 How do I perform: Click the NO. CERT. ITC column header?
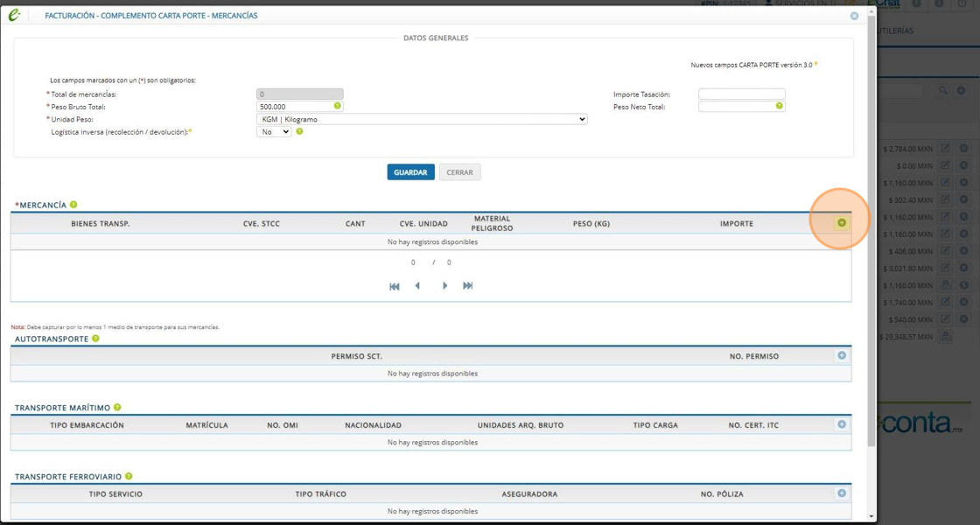753,425
